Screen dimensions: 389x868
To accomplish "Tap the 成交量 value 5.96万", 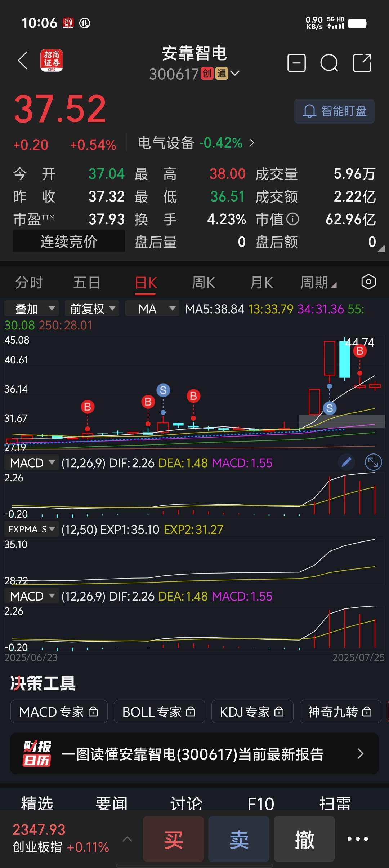I will 354,174.
